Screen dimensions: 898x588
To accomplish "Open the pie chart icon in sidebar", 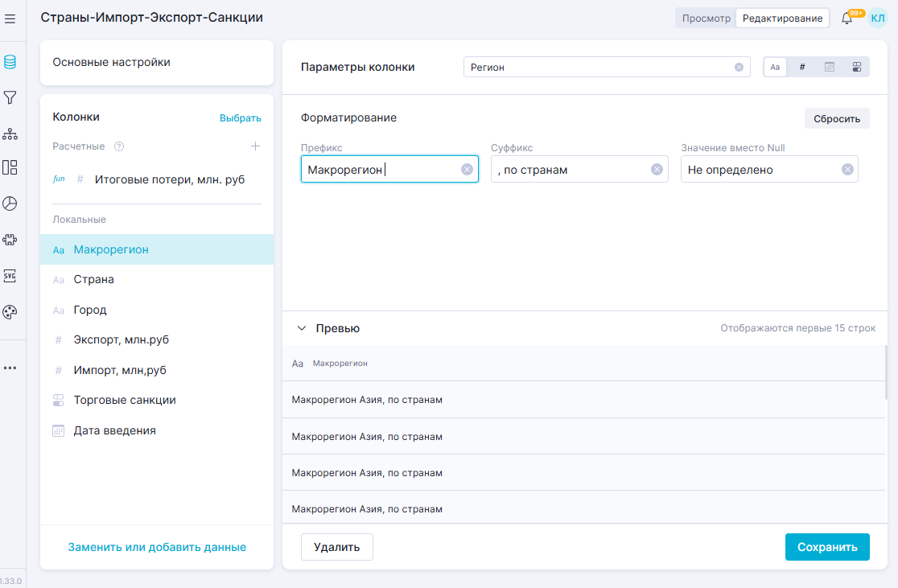I will click(10, 204).
